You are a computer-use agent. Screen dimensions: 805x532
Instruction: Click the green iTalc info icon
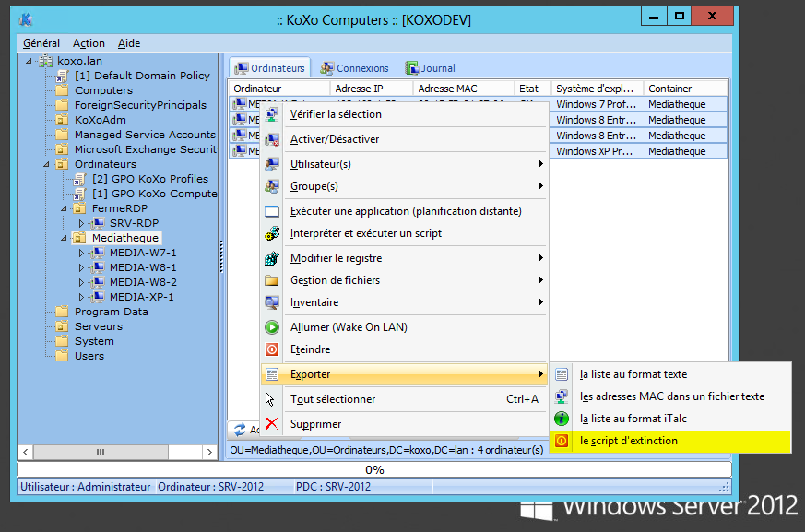pyautogui.click(x=562, y=419)
